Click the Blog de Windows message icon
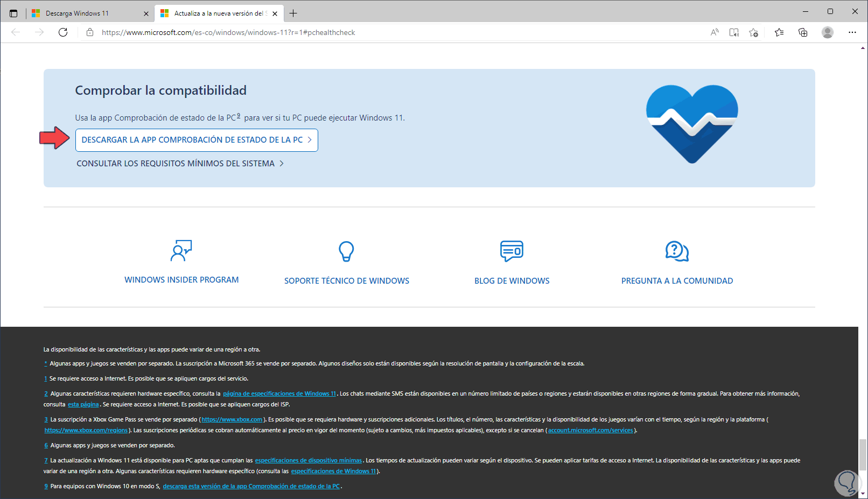The width and height of the screenshot is (868, 499). pyautogui.click(x=512, y=251)
